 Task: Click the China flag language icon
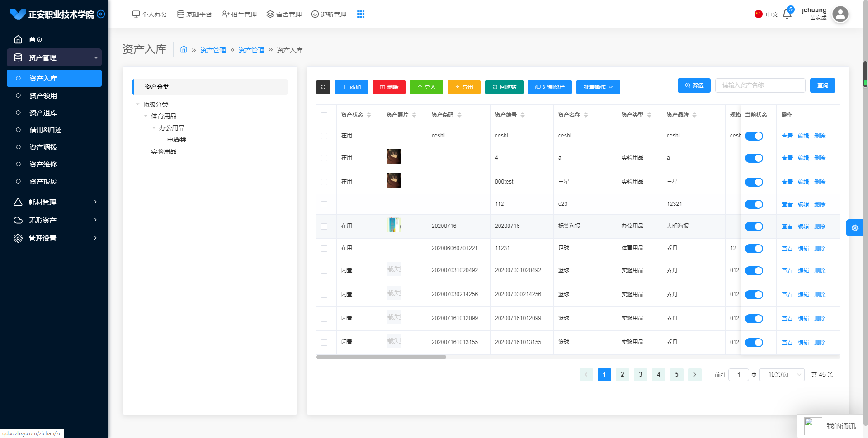click(x=759, y=14)
